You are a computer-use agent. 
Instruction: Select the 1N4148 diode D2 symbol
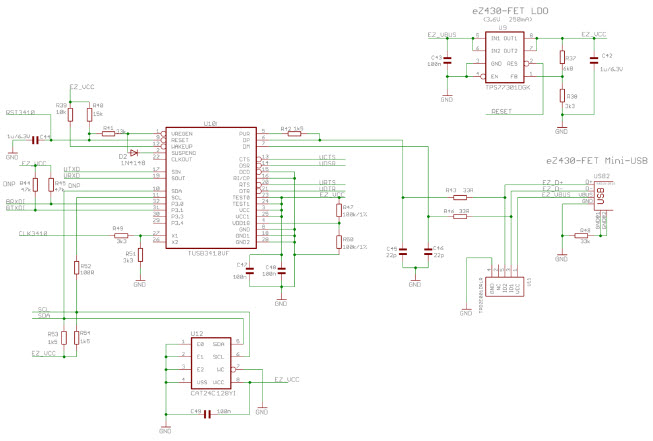pos(135,152)
